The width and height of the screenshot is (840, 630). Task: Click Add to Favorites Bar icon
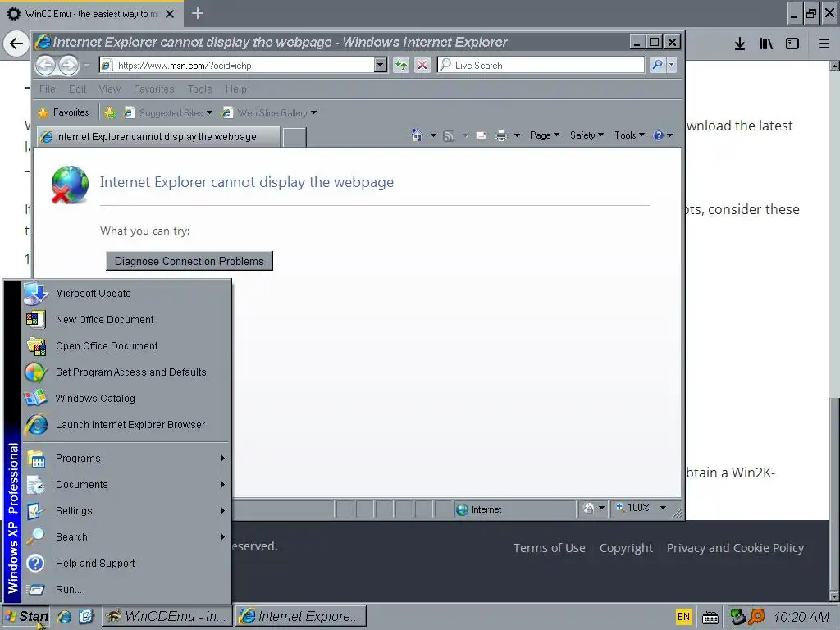(x=110, y=112)
